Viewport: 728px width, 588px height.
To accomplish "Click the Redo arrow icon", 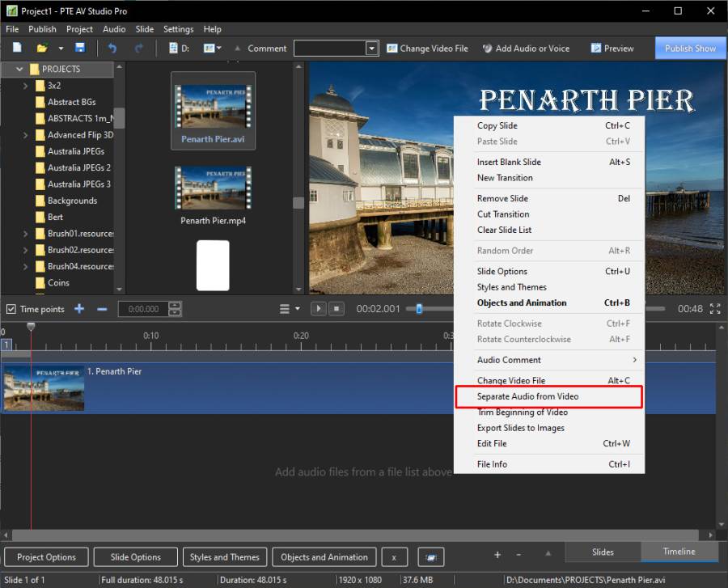I will pos(138,49).
